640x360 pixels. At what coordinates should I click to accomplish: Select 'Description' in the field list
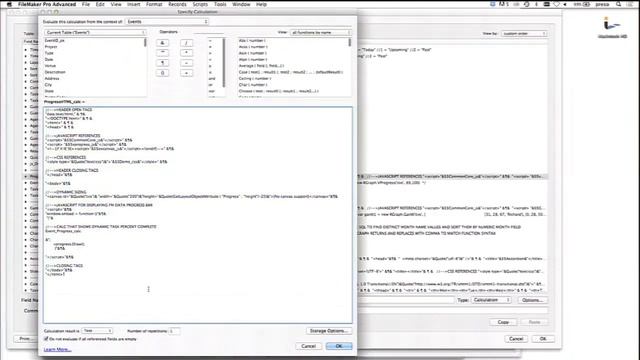point(55,72)
